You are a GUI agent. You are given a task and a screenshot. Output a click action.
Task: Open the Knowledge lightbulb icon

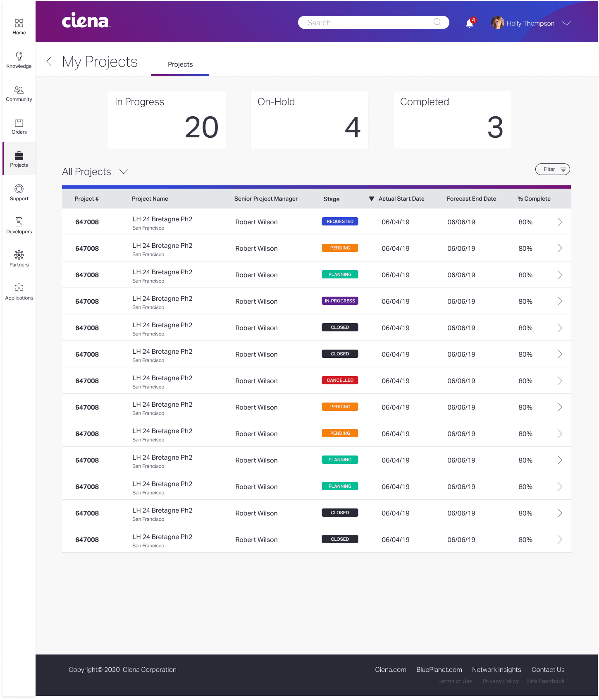tap(19, 56)
